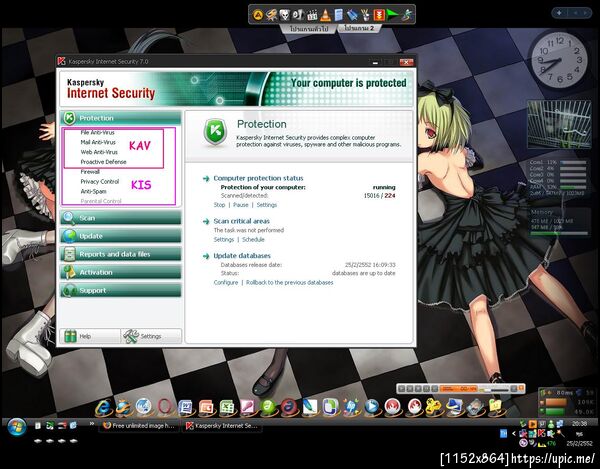Image resolution: width=600 pixels, height=469 pixels.
Task: Click Configure link under Update databases
Action: point(226,283)
